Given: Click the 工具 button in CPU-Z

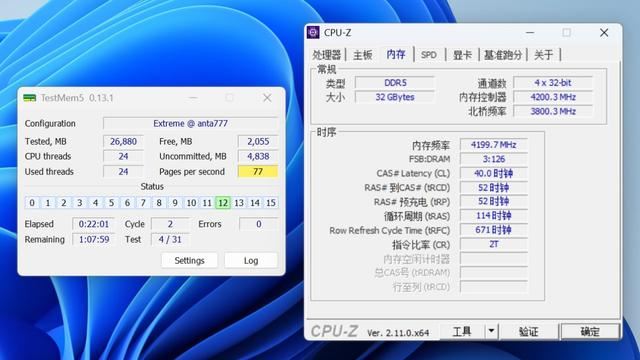Looking at the screenshot, I should [462, 331].
